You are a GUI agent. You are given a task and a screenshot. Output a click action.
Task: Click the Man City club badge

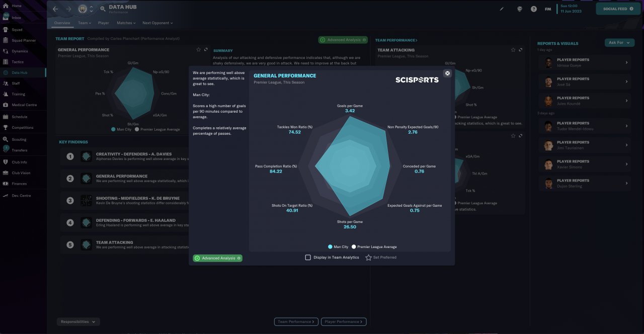coord(83,9)
